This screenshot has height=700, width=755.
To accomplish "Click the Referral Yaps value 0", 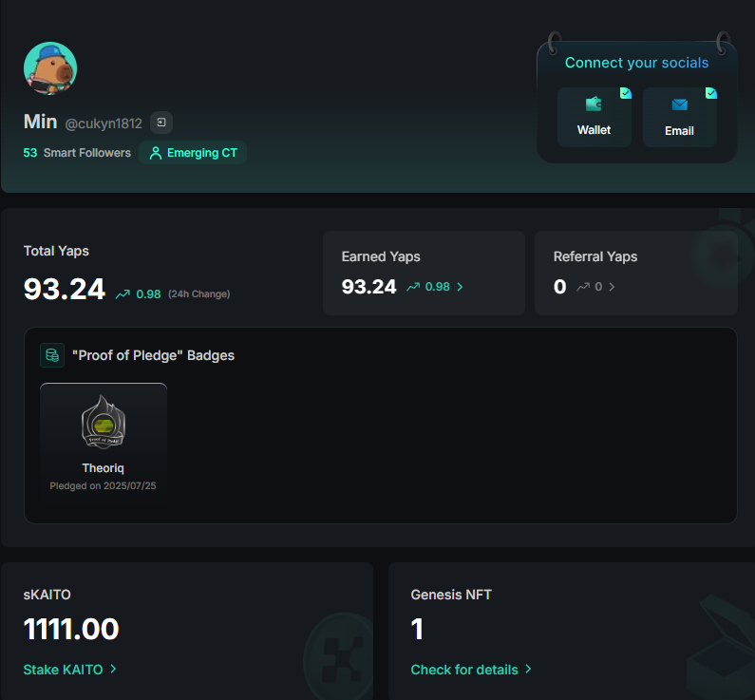I will point(559,287).
